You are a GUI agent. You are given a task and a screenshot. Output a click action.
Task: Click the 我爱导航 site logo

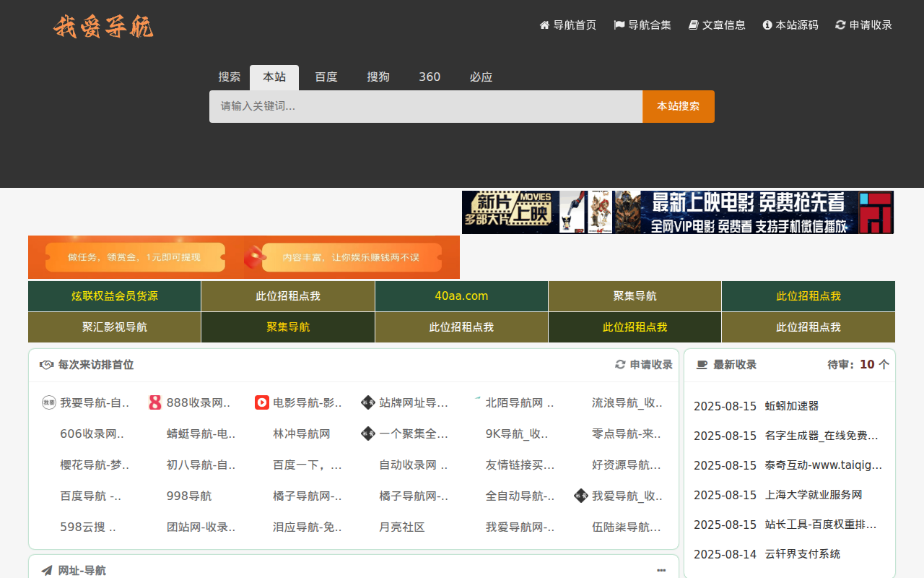tap(103, 27)
